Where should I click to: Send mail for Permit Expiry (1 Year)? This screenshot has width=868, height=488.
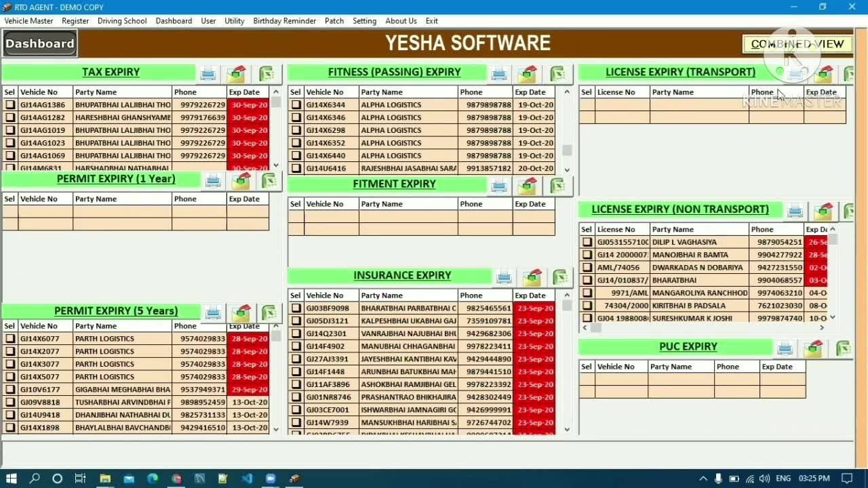click(x=241, y=180)
